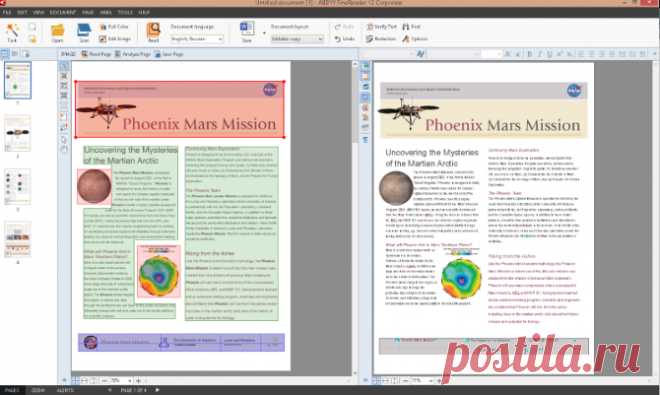The image size is (660, 395).
Task: Toggle Underline formatting in text toolbar
Action: click(x=549, y=54)
